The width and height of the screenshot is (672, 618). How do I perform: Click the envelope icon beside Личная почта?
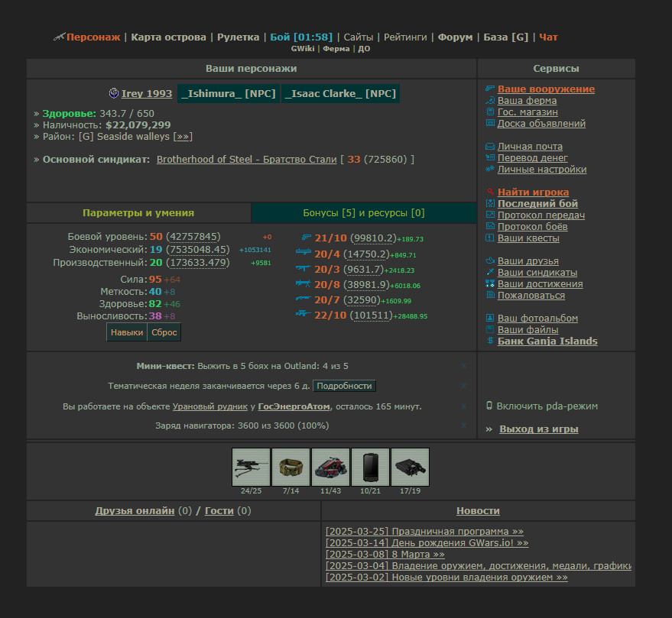(x=490, y=147)
